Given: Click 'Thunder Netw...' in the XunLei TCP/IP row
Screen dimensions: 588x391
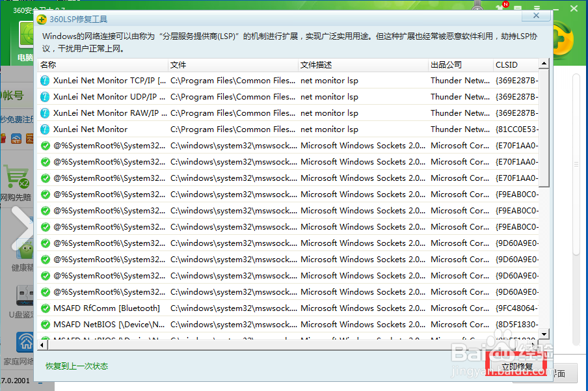Looking at the screenshot, I should 460,81.
